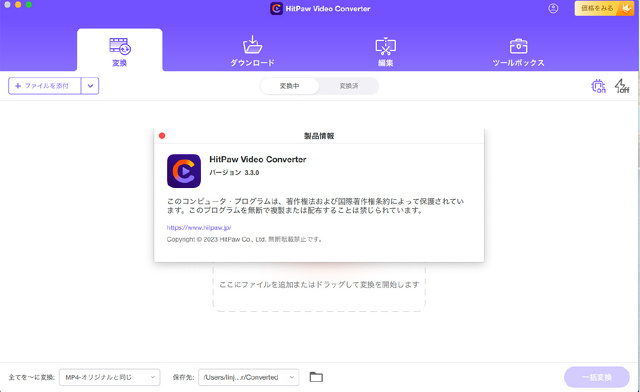Click the HitPaw Video Converter dialog heading
This screenshot has width=640, height=392.
(258, 159)
